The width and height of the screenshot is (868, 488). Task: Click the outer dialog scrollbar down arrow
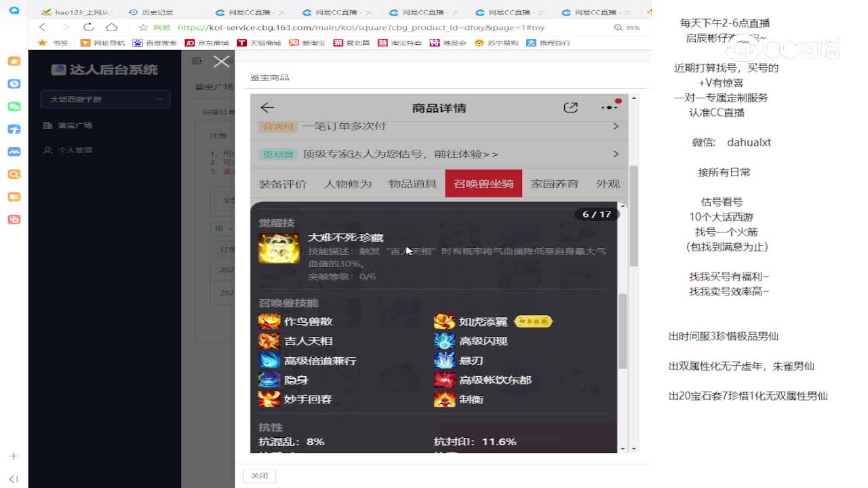click(x=634, y=448)
